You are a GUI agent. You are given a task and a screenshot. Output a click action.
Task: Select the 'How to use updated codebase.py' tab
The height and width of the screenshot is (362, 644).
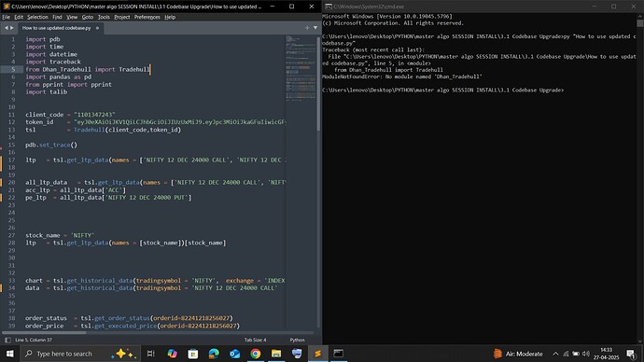point(56,28)
